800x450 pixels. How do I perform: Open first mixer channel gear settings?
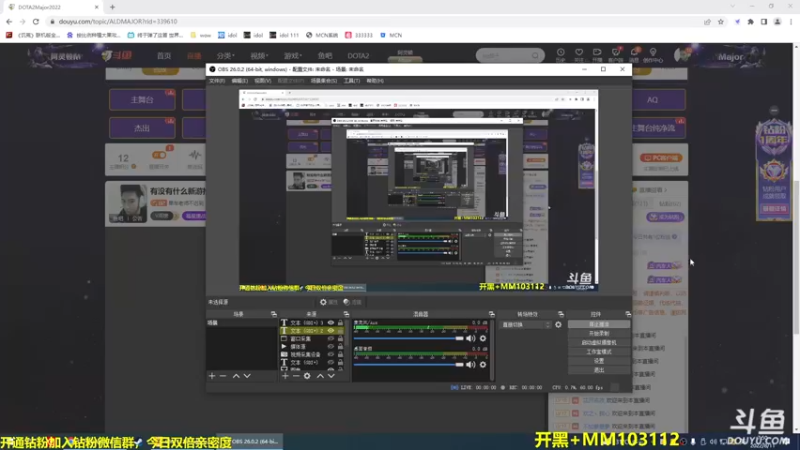483,338
